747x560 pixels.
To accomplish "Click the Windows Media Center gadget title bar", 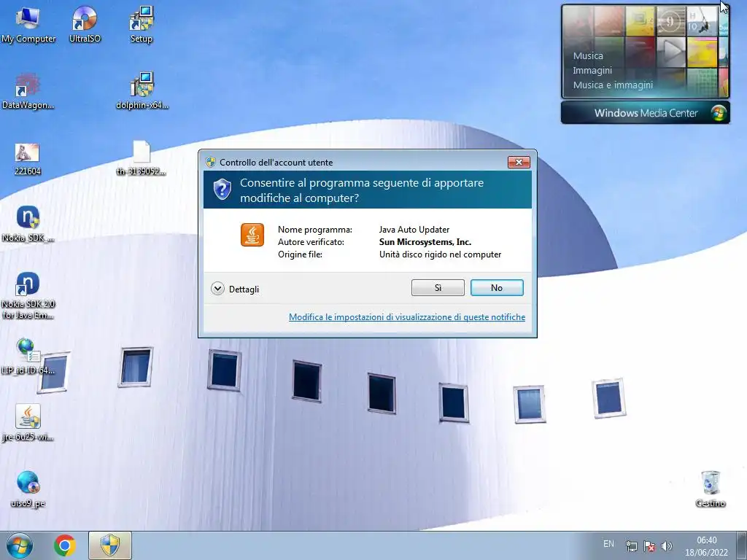I will tap(646, 113).
